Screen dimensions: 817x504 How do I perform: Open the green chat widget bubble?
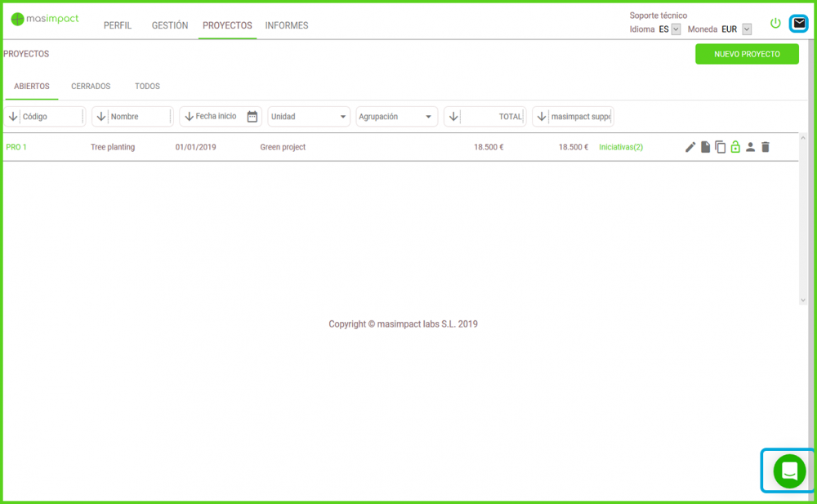pos(789,471)
